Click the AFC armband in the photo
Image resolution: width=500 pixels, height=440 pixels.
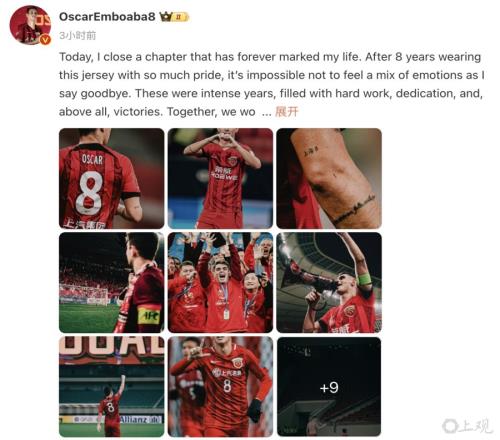(149, 315)
